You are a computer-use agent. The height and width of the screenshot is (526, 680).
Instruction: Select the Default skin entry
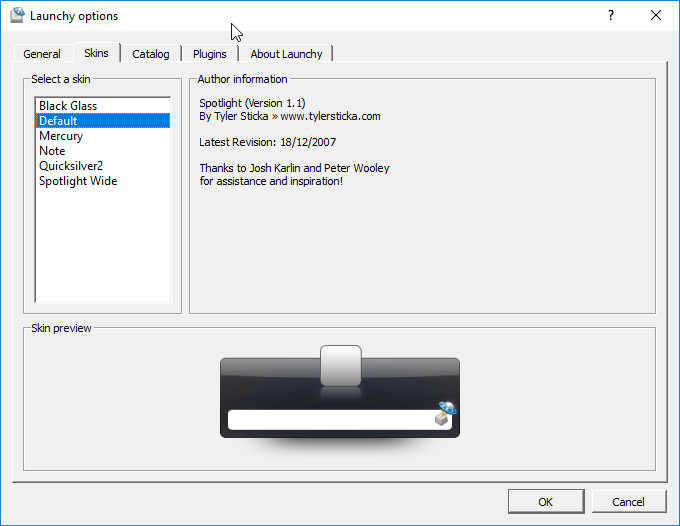click(x=103, y=121)
